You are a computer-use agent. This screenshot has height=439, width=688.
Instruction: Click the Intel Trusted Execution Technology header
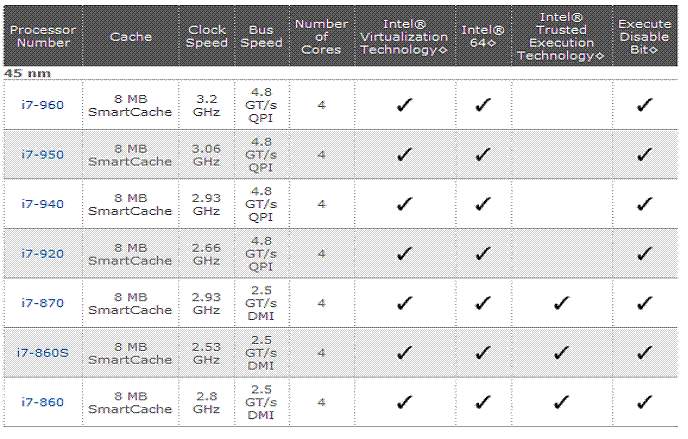pos(562,37)
